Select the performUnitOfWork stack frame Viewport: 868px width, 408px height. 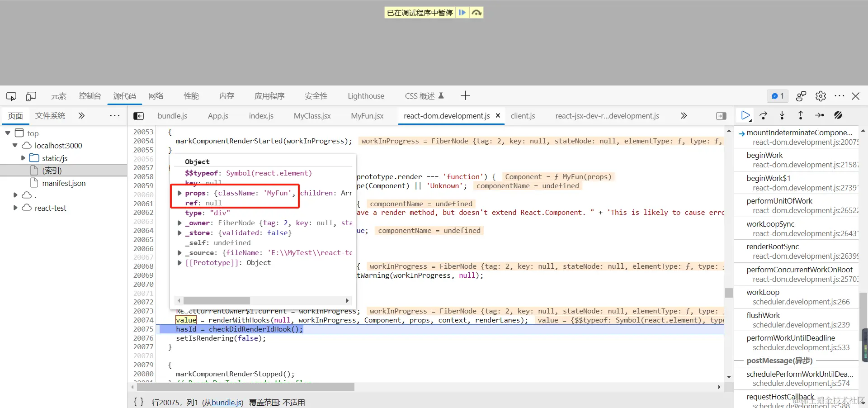[x=797, y=205]
